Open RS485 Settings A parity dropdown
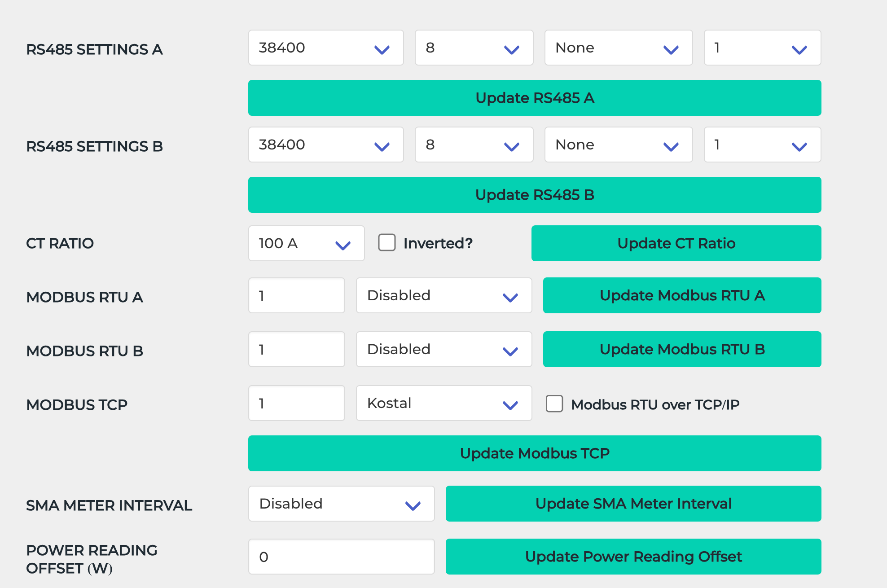The image size is (887, 588). (x=618, y=48)
